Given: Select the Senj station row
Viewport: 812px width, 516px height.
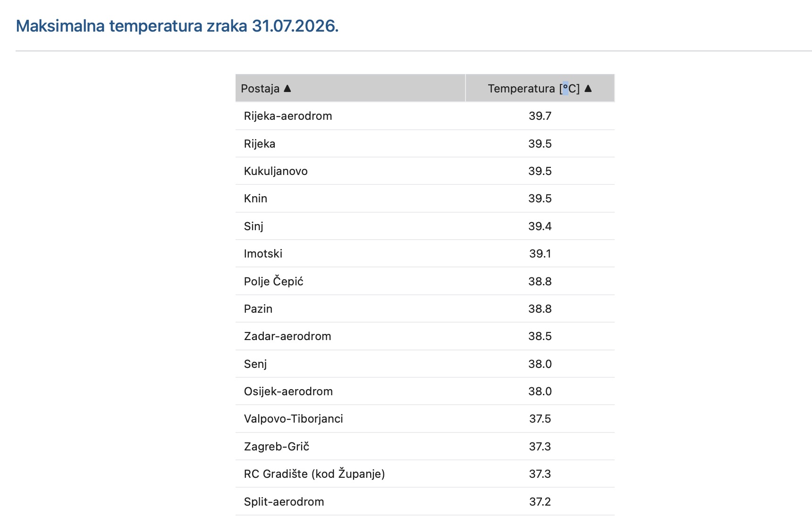Looking at the screenshot, I should point(425,364).
